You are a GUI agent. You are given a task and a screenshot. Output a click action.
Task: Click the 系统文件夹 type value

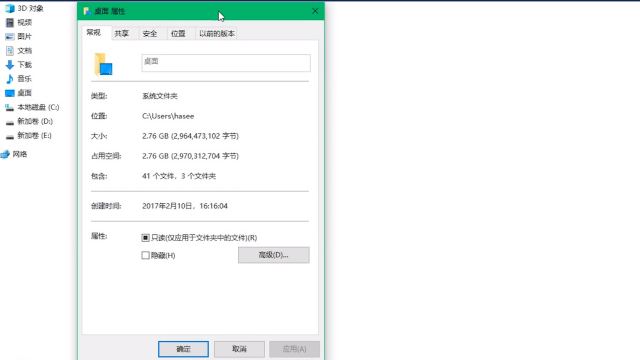click(x=160, y=96)
